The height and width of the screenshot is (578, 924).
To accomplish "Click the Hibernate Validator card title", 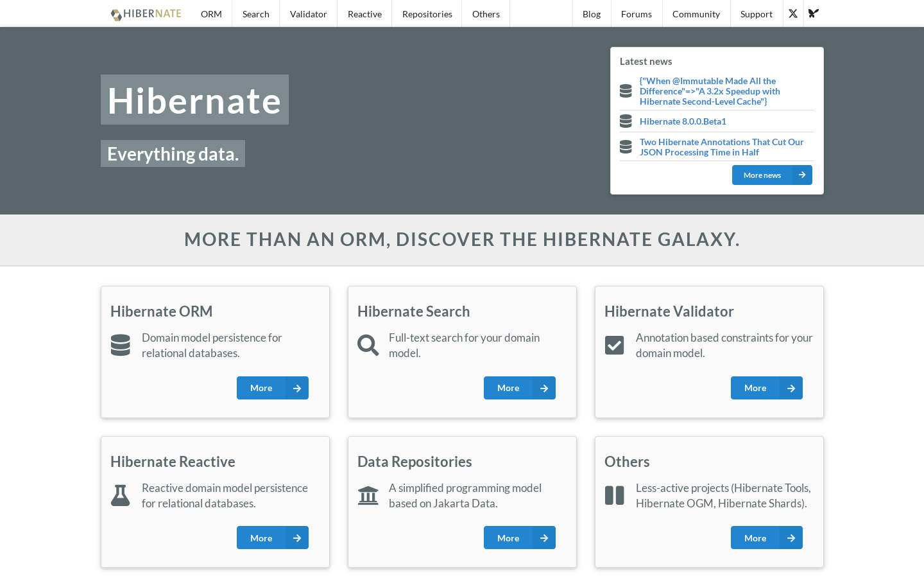I will [x=669, y=311].
